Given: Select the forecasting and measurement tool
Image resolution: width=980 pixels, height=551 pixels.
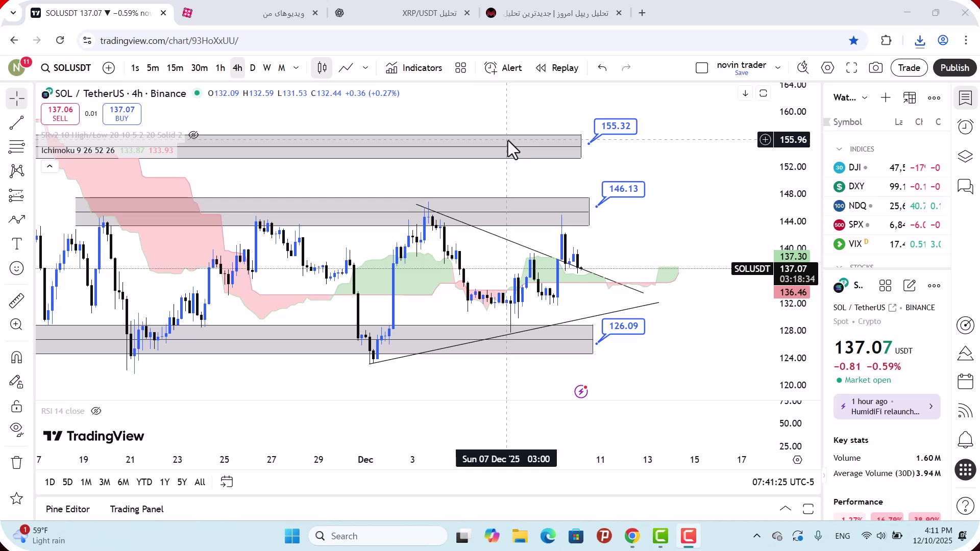Looking at the screenshot, I should 17,195.
